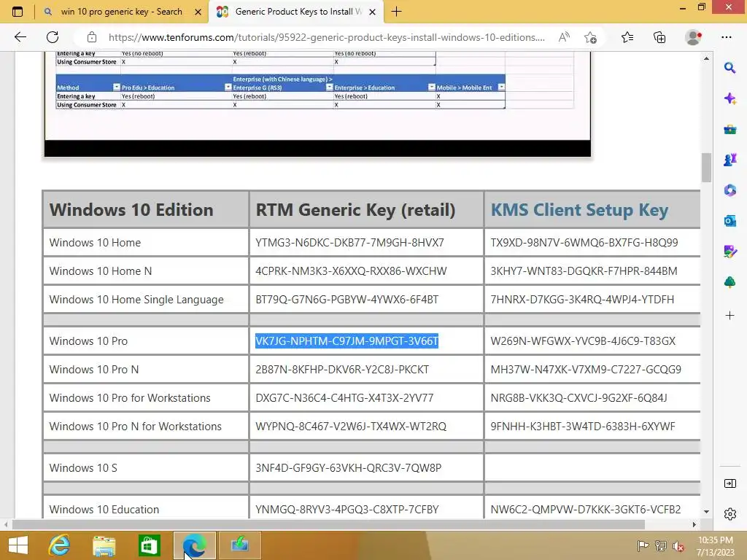Open the tab actions menu icon

(x=18, y=12)
